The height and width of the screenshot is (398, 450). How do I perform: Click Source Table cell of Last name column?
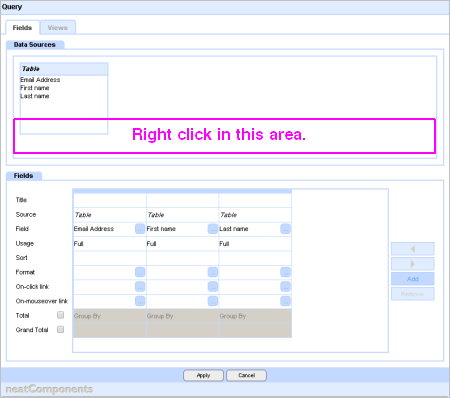tap(255, 215)
